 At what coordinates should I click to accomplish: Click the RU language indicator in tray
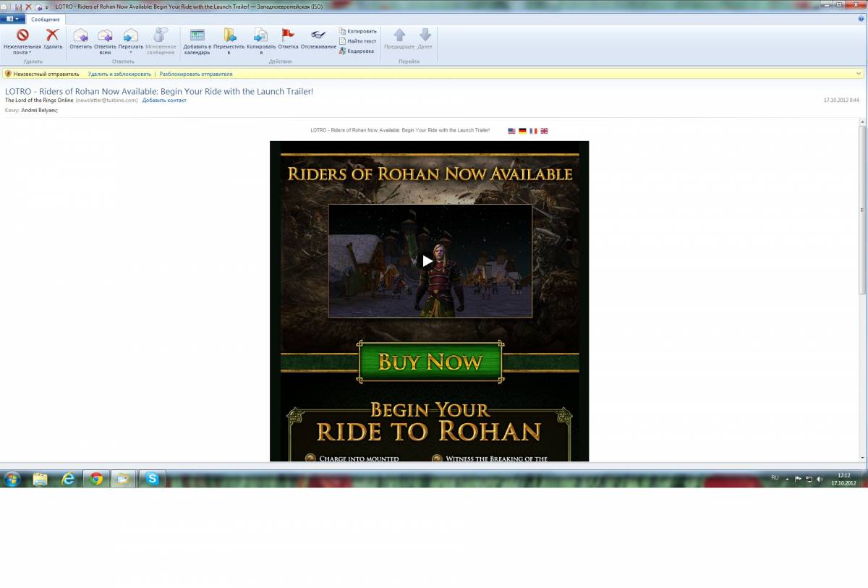pos(775,478)
